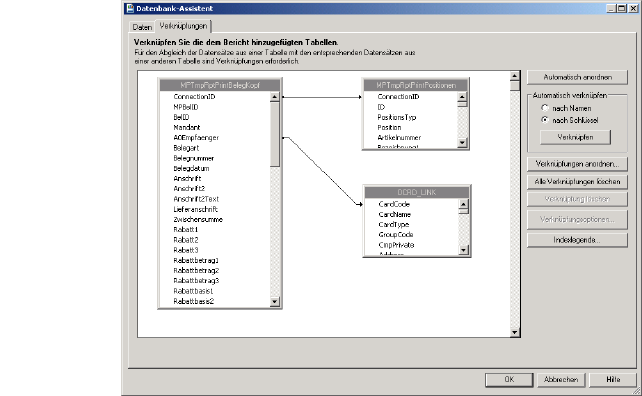This screenshot has height=396, width=642.
Task: Open Verknüpfungen anordnen dialog
Action: 577,164
